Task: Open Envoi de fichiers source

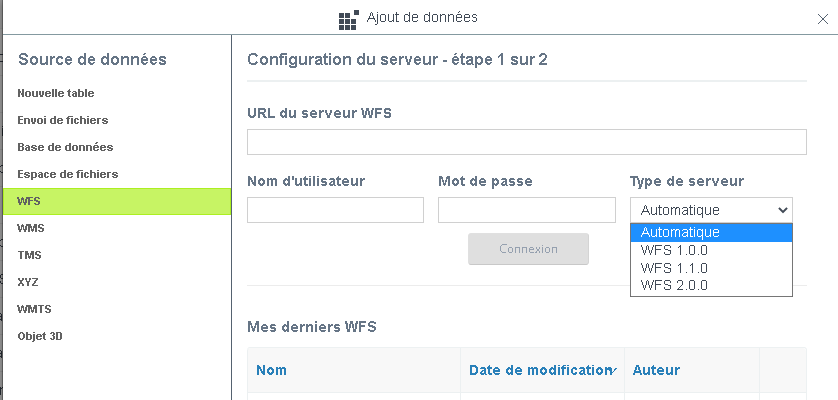Action: (x=62, y=120)
